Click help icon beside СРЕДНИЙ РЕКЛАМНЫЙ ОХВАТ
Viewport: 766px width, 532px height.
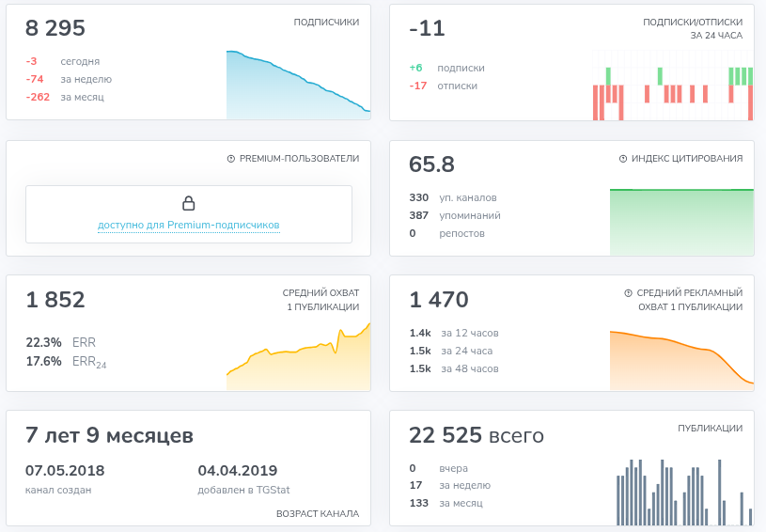click(628, 293)
